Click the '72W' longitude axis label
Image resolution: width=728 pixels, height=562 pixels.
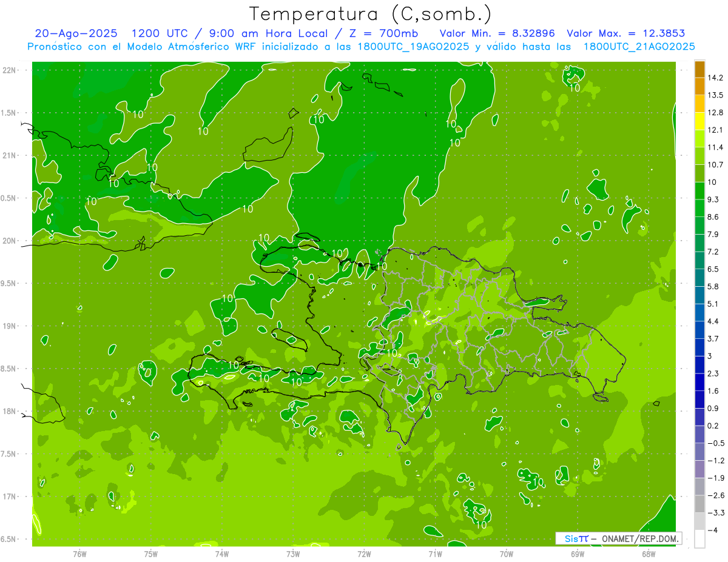coord(364,554)
